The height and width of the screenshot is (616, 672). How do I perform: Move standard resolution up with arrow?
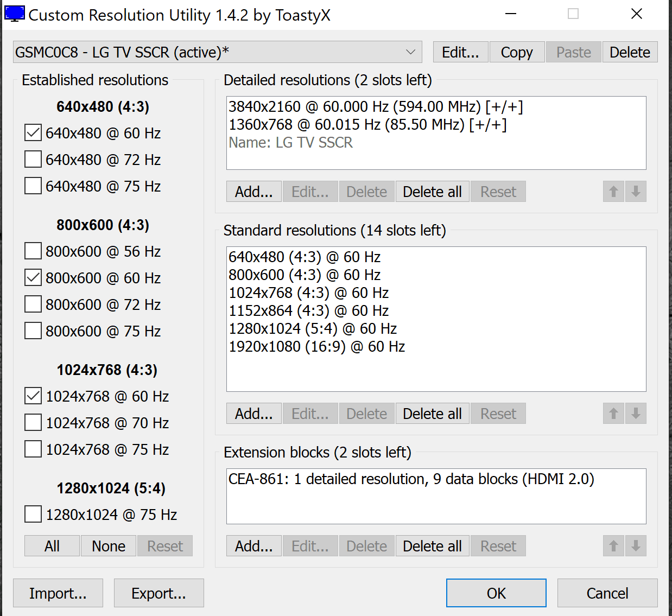pyautogui.click(x=613, y=414)
